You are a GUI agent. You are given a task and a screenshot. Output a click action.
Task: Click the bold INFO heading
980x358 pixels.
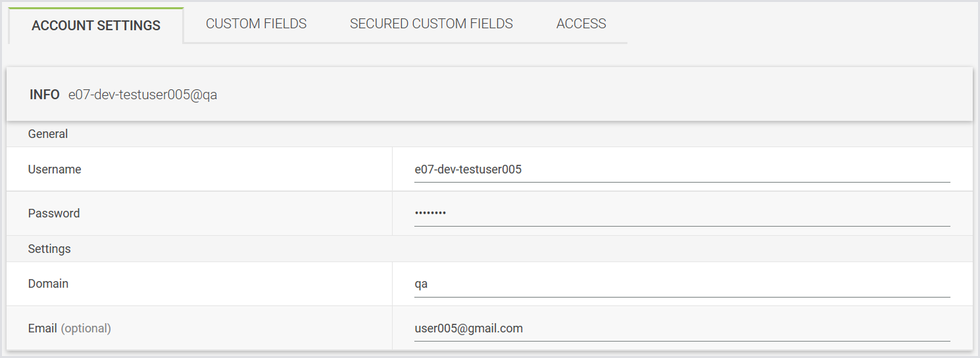pos(45,95)
